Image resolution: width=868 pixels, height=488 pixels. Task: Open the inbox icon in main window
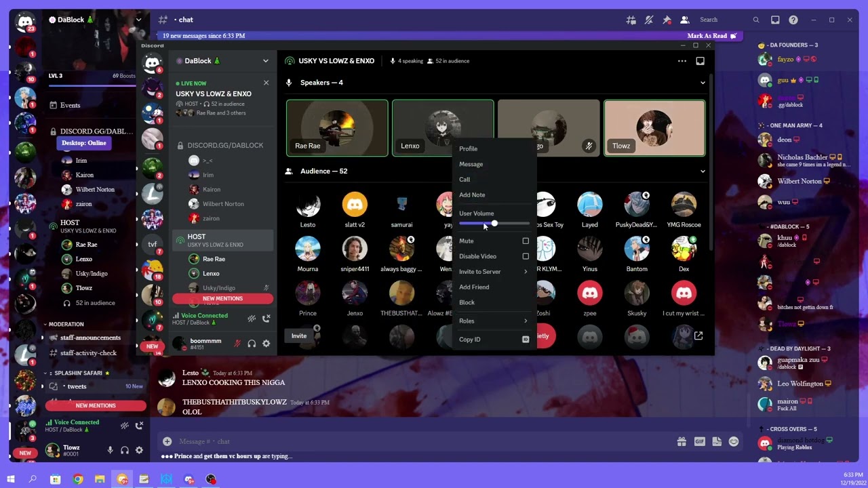(775, 20)
